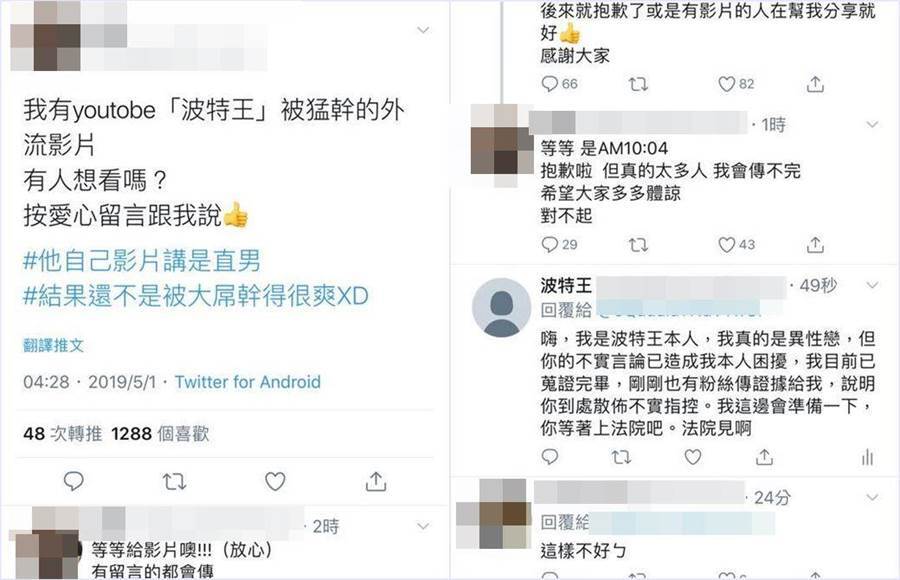Share the 波特王 reply
Viewport: 900px width, 580px height.
coord(764,457)
